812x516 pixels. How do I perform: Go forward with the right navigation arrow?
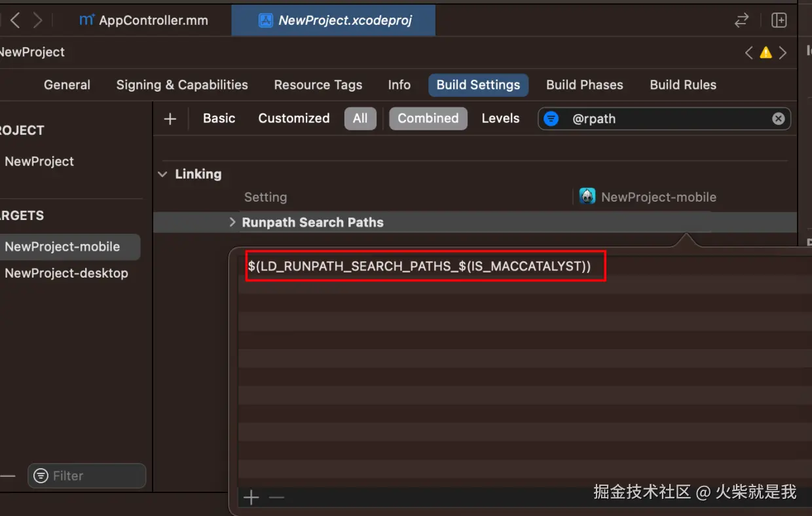point(38,20)
